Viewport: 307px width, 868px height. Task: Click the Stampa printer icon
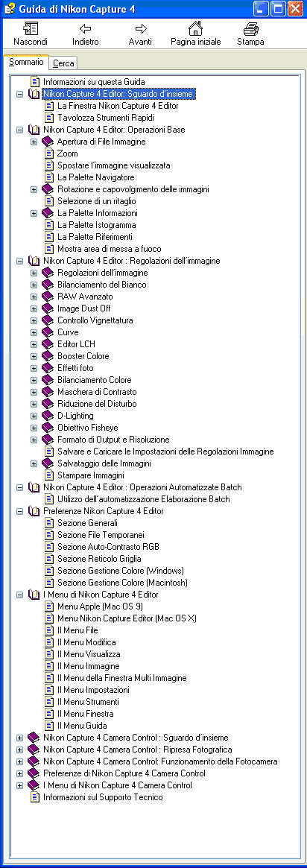coord(250,28)
